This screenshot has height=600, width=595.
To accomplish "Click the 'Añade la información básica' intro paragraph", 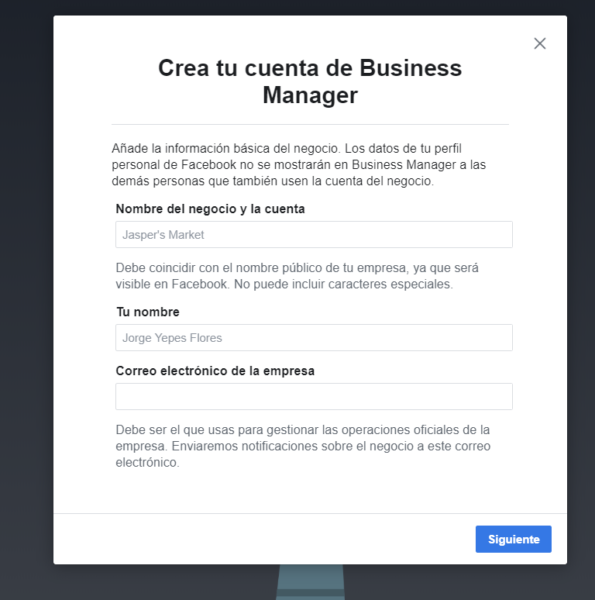I will (x=299, y=165).
